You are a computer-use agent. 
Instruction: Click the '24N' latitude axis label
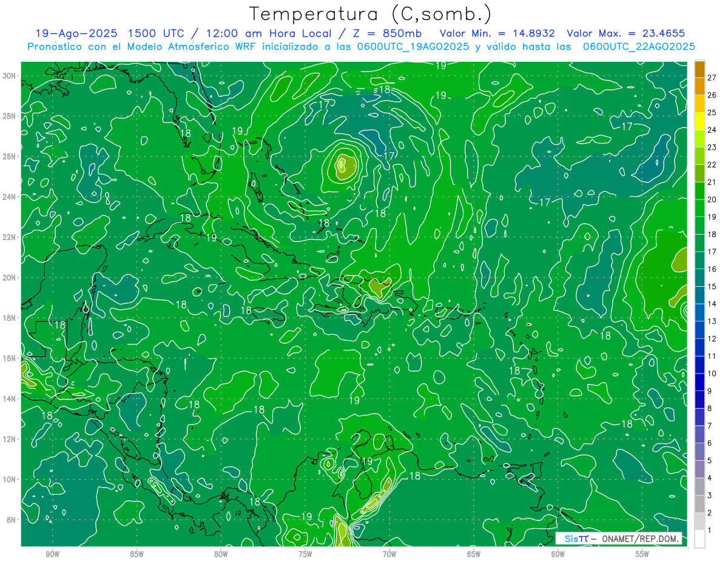click(9, 197)
